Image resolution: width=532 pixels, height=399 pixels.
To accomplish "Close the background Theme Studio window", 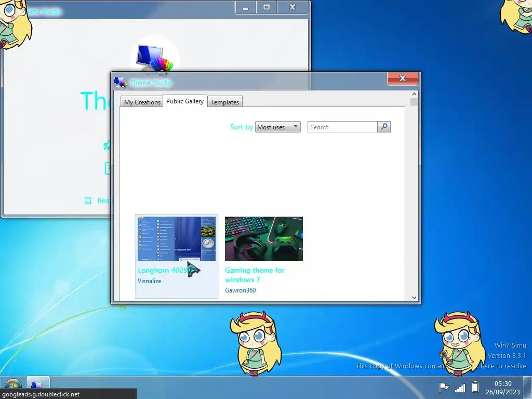I will (x=292, y=7).
